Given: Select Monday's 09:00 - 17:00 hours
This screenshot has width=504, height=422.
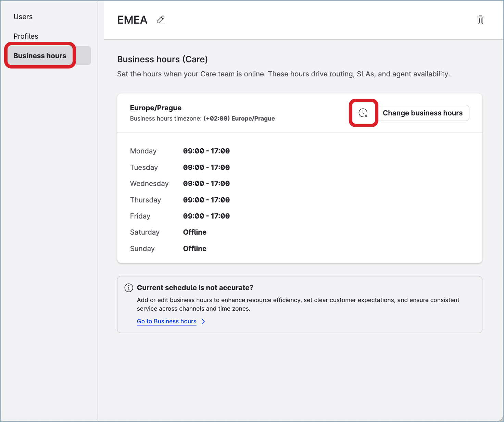Looking at the screenshot, I should point(206,151).
